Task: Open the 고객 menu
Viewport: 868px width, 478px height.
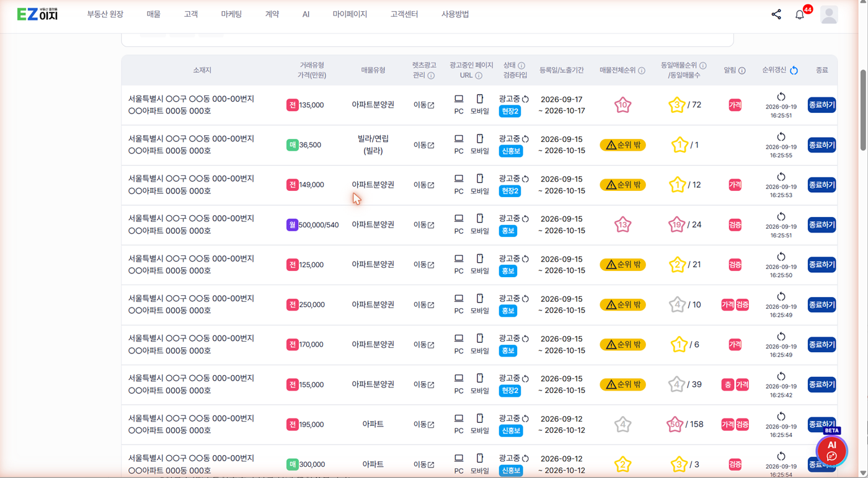Action: pyautogui.click(x=191, y=14)
